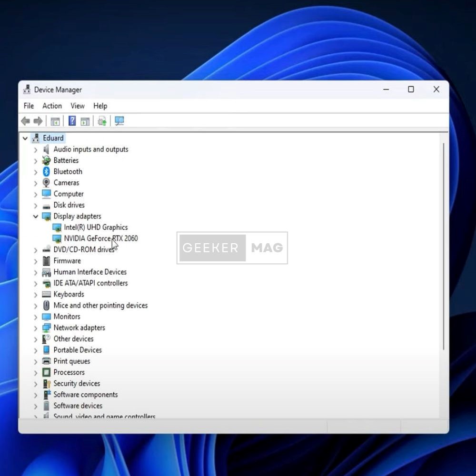Open the View menu
This screenshot has height=476, width=476.
click(x=78, y=106)
